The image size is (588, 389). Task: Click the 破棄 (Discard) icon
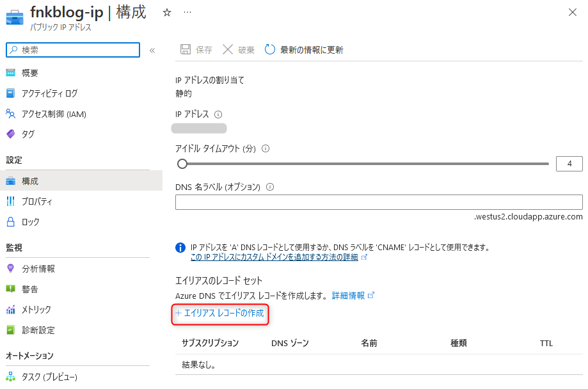[x=227, y=49]
